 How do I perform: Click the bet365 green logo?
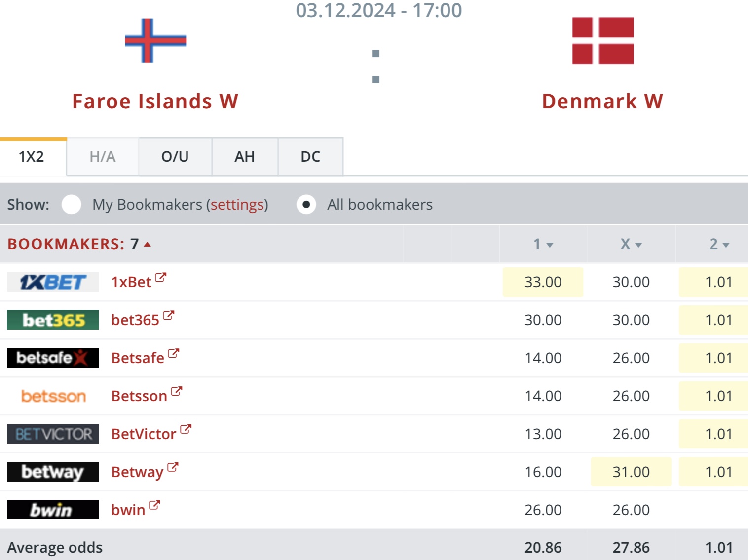click(x=53, y=320)
